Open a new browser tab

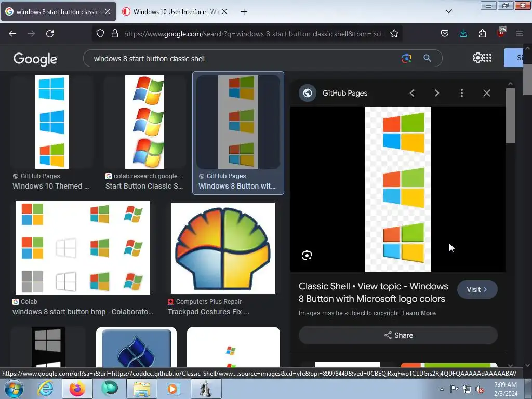(244, 12)
